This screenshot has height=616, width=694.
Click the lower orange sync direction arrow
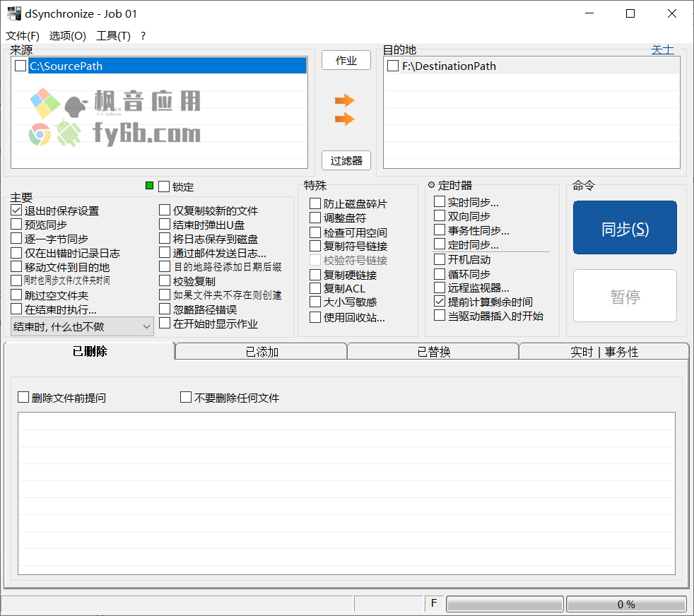(x=344, y=119)
